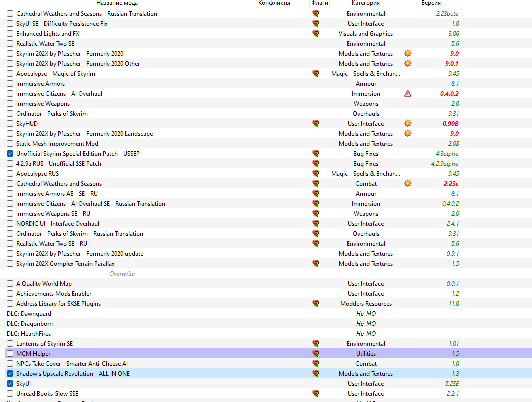Enable the Apocalypse RUS mod checkbox
This screenshot has width=532, height=402.
tap(10, 174)
